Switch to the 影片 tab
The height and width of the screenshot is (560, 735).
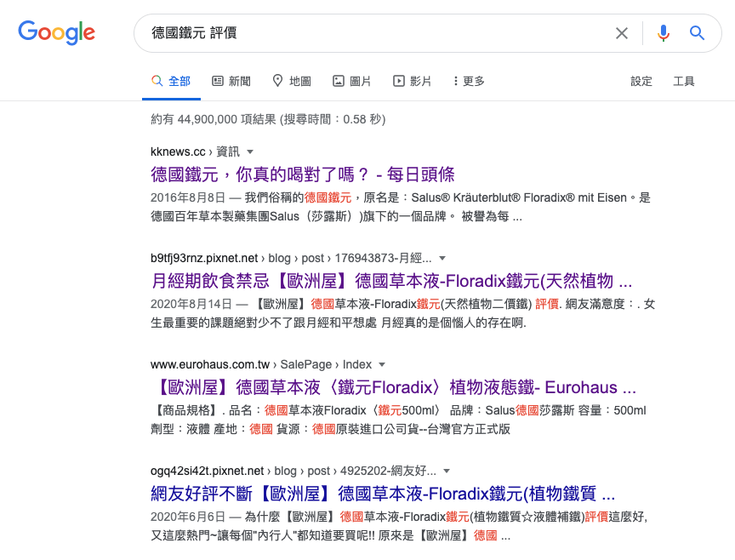pyautogui.click(x=413, y=81)
